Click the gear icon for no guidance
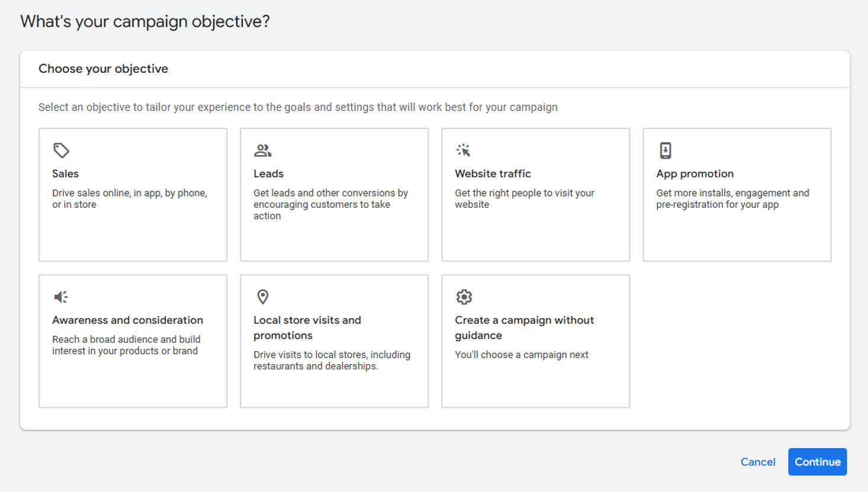 pos(464,297)
